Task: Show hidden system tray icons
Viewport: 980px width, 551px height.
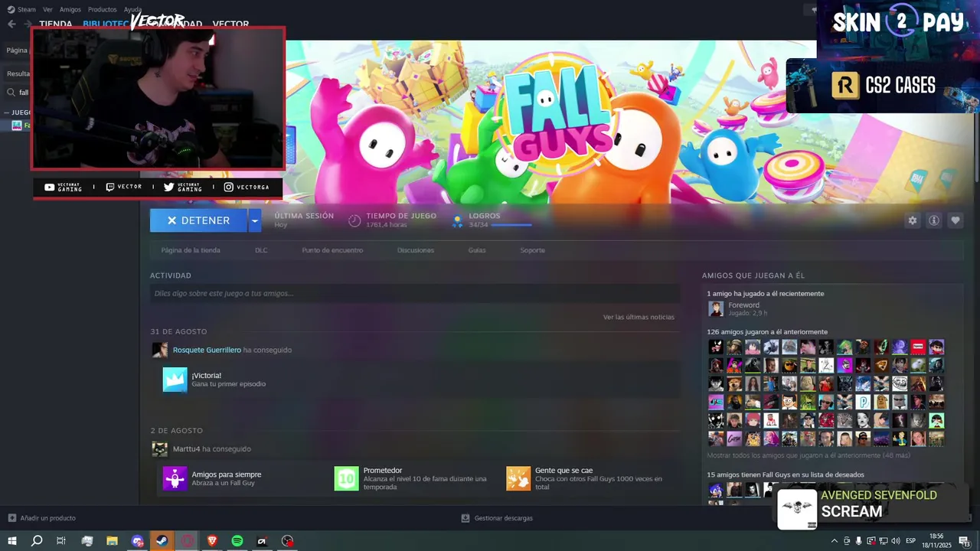Action: click(x=834, y=541)
